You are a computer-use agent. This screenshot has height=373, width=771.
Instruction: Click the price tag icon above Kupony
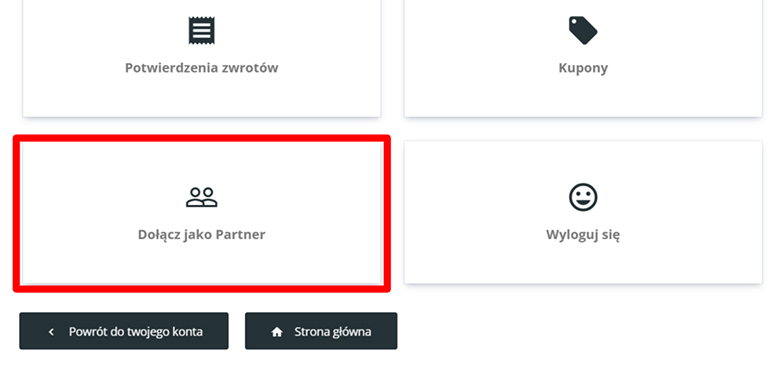tap(583, 30)
